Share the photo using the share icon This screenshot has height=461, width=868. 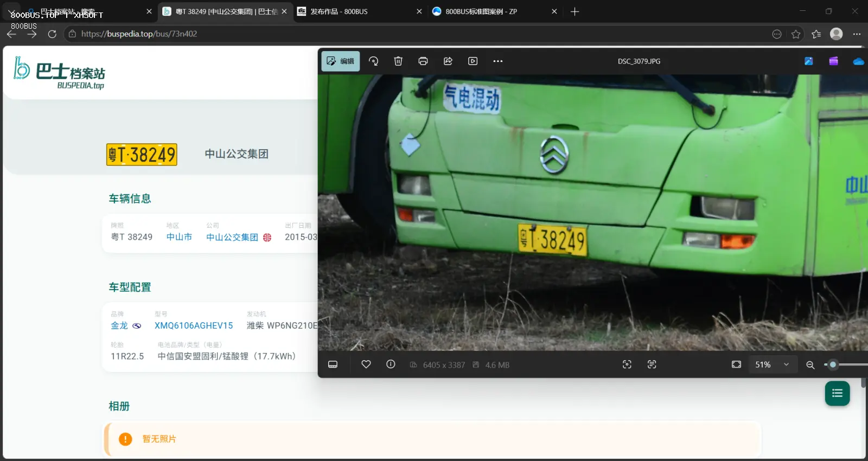point(448,61)
